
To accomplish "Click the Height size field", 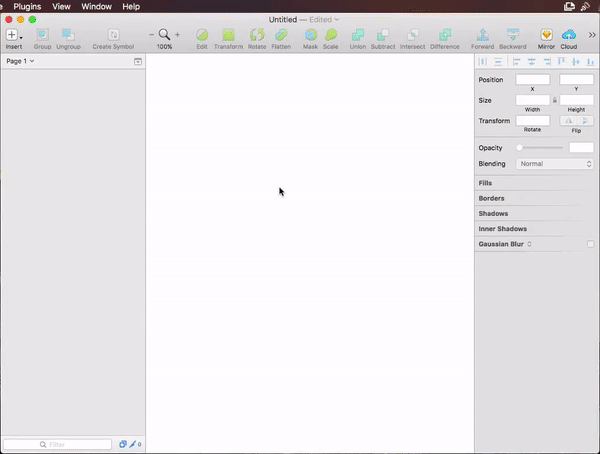I will pyautogui.click(x=576, y=100).
